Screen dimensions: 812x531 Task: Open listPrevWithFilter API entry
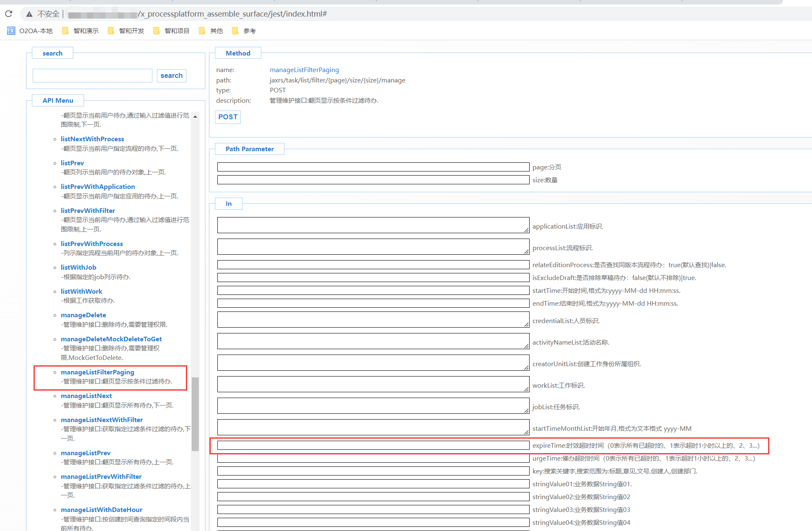tap(88, 211)
